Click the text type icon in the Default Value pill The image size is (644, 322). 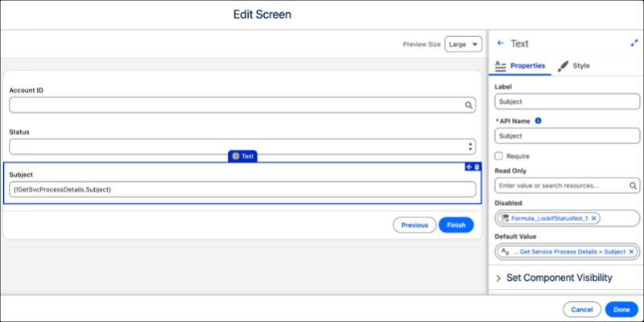click(x=506, y=251)
